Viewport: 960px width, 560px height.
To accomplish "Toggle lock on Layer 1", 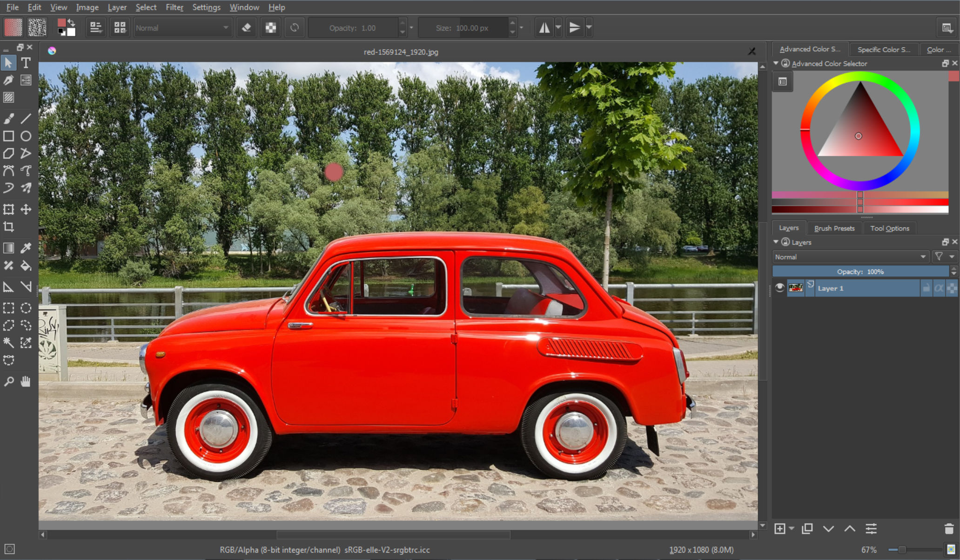I will click(x=926, y=288).
